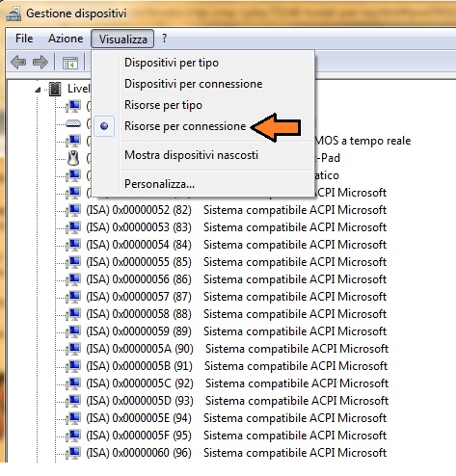Select the computer root node icon

(x=55, y=89)
